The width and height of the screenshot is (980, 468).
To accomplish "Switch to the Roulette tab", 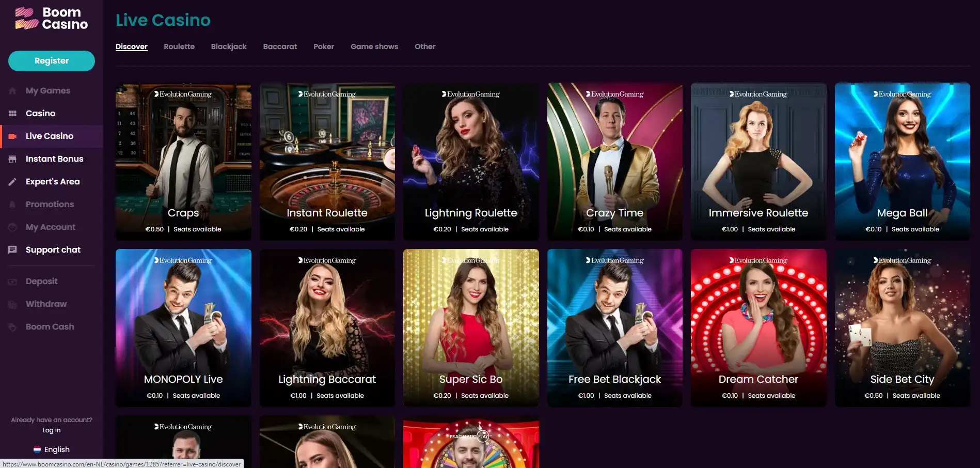I will tap(179, 46).
